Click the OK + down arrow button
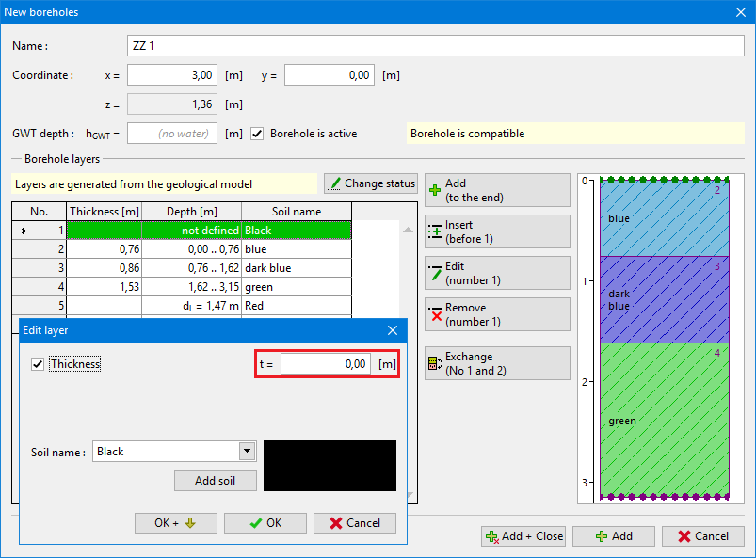The height and width of the screenshot is (558, 756). tap(175, 523)
